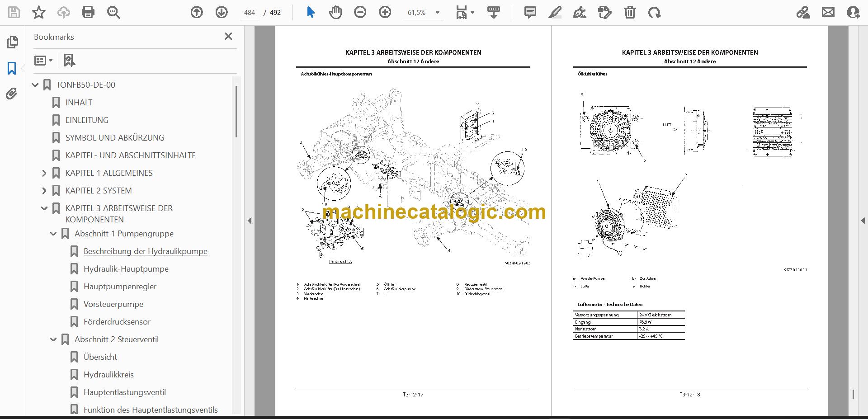Click the zoom in plus icon

[385, 12]
